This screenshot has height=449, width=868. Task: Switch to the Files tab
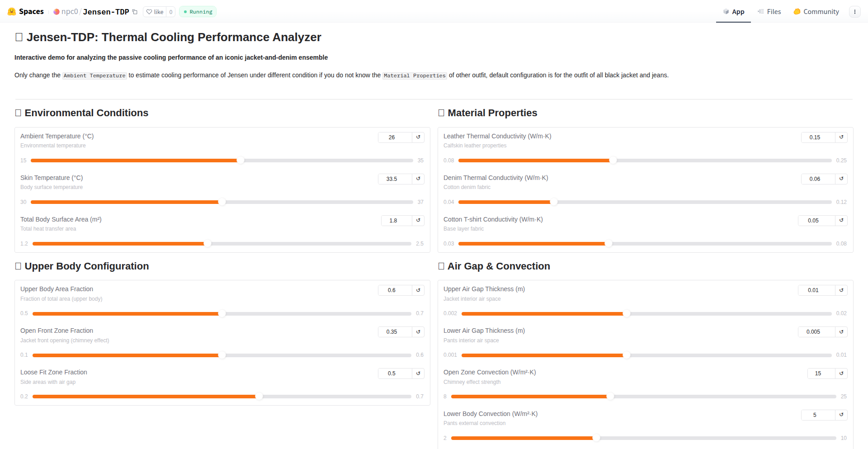click(x=769, y=12)
